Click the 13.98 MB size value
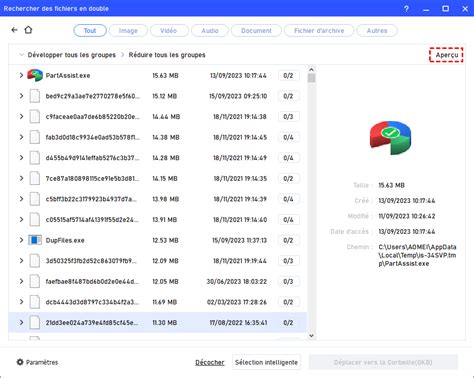The height and width of the screenshot is (378, 474). pyautogui.click(x=166, y=199)
